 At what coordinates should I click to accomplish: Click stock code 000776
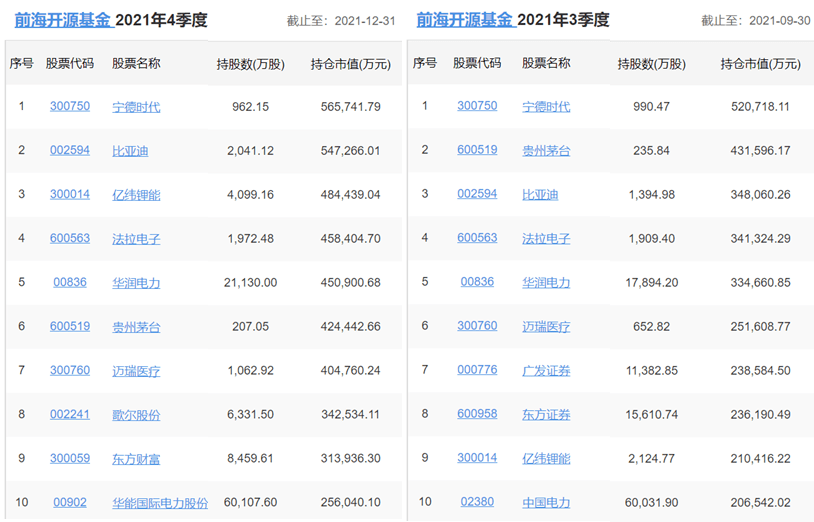pyautogui.click(x=477, y=370)
